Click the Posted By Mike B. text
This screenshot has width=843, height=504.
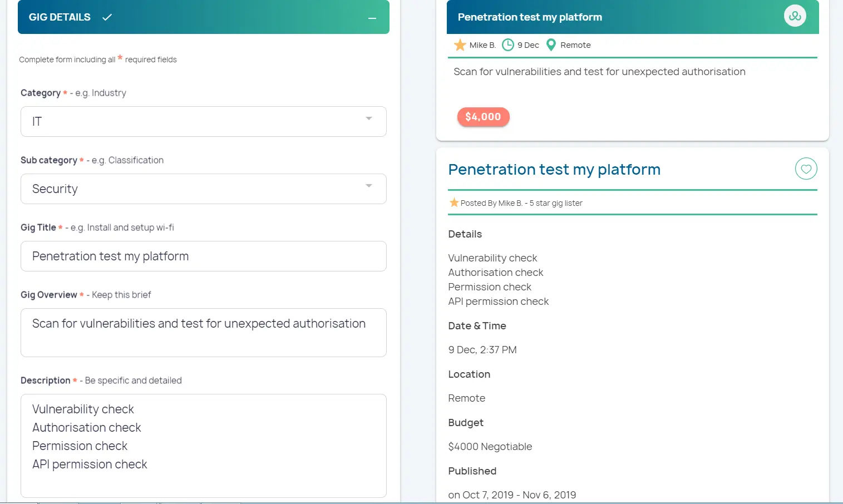(491, 203)
